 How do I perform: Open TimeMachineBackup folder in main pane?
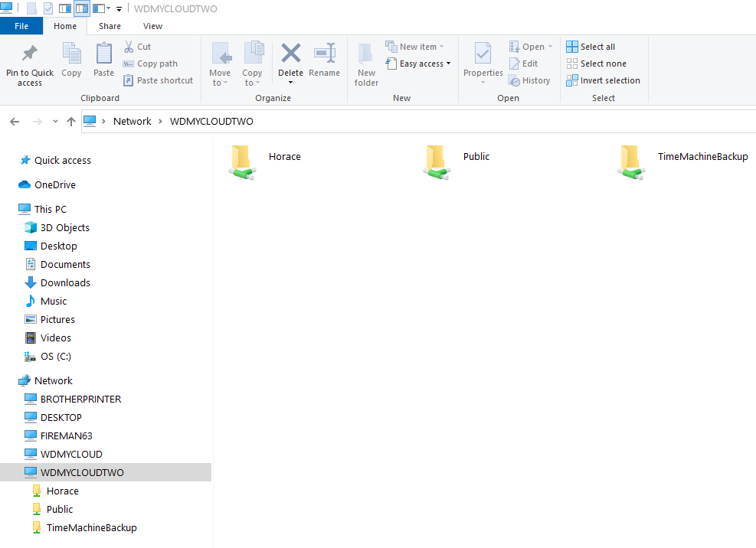[682, 162]
